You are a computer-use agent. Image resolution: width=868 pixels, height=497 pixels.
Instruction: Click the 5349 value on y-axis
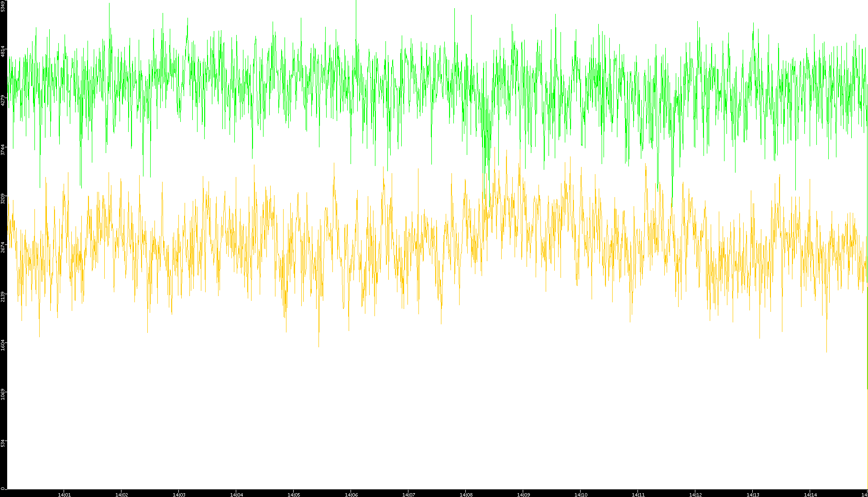tap(3, 6)
